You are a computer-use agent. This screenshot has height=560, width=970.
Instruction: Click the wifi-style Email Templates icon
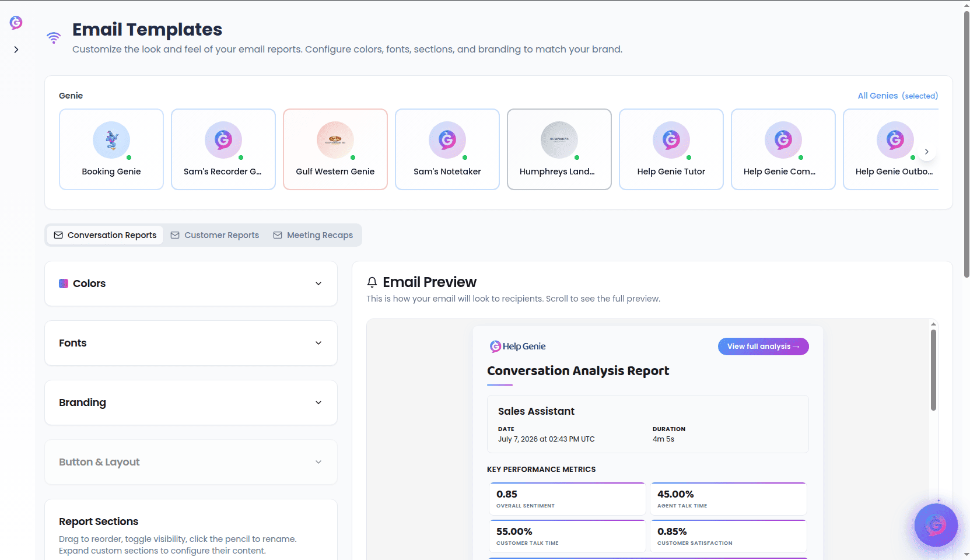pyautogui.click(x=54, y=38)
